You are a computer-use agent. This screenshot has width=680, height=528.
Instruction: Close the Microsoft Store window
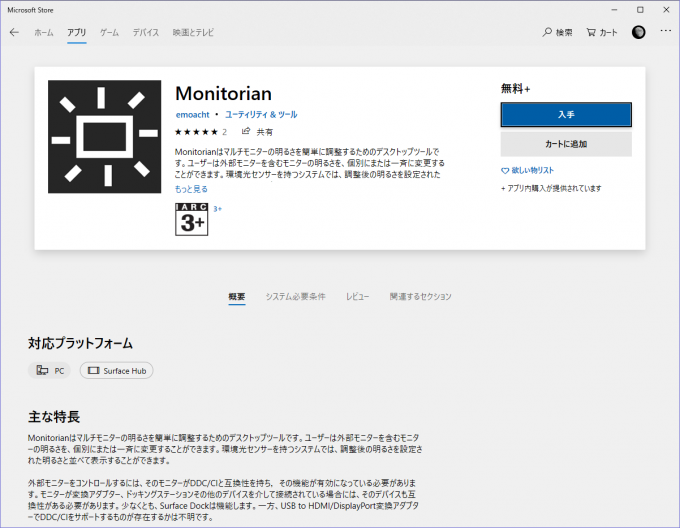[x=666, y=10]
